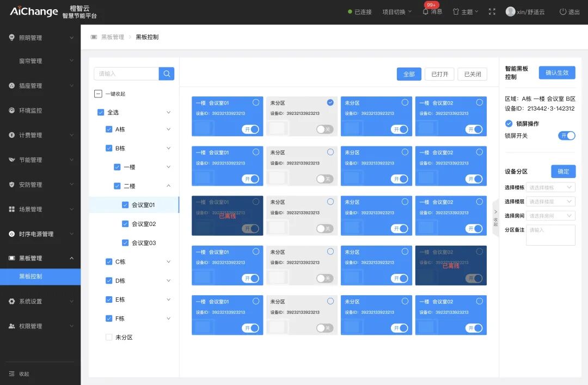Expand the F栋 tree chevron
588x385 pixels.
(x=168, y=319)
